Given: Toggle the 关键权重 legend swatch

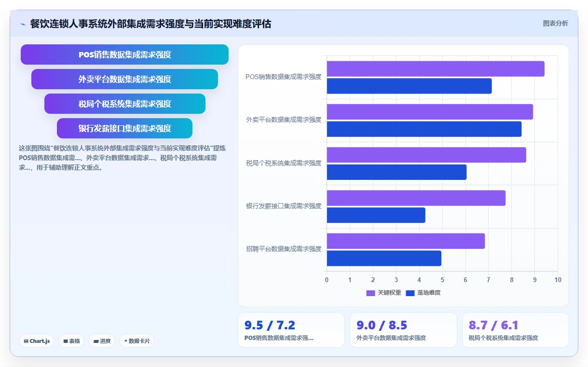Looking at the screenshot, I should 370,293.
